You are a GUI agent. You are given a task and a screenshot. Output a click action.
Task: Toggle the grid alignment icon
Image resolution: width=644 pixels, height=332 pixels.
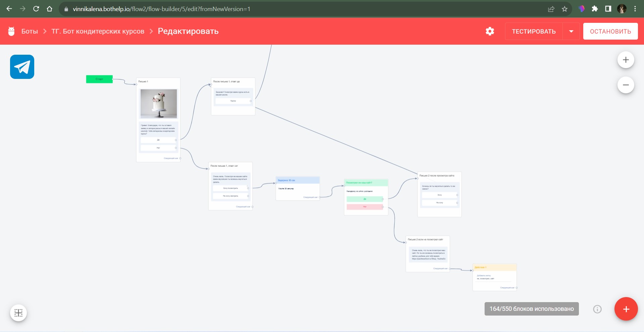18,313
